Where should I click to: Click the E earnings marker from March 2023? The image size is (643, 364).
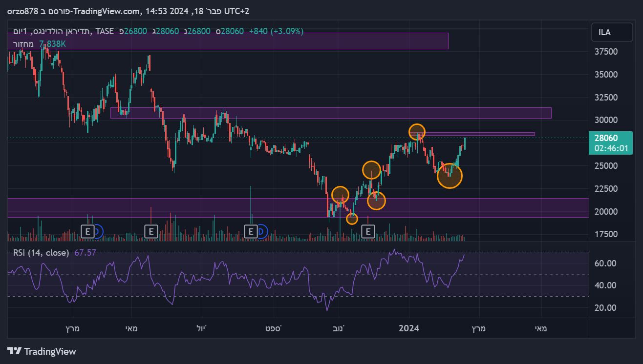tap(88, 231)
